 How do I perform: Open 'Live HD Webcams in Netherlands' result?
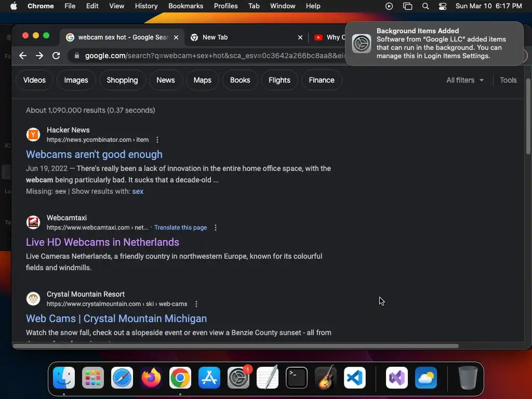(x=102, y=242)
